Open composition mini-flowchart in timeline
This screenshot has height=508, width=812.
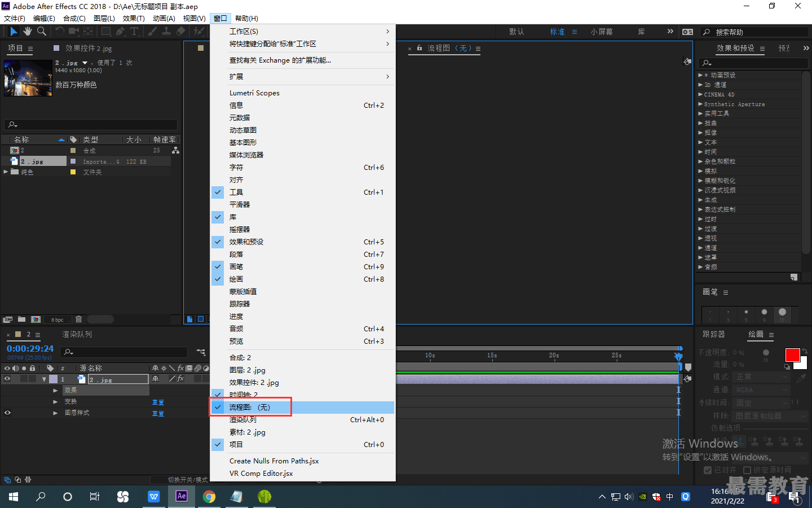201,352
